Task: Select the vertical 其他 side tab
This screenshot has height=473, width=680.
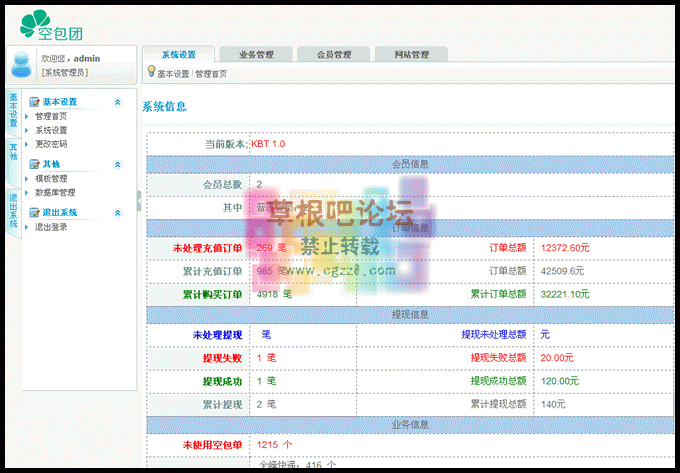Action: 13,162
